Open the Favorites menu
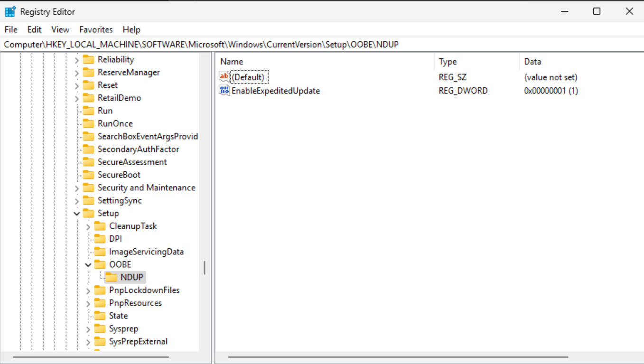This screenshot has height=364, width=644. 95,29
